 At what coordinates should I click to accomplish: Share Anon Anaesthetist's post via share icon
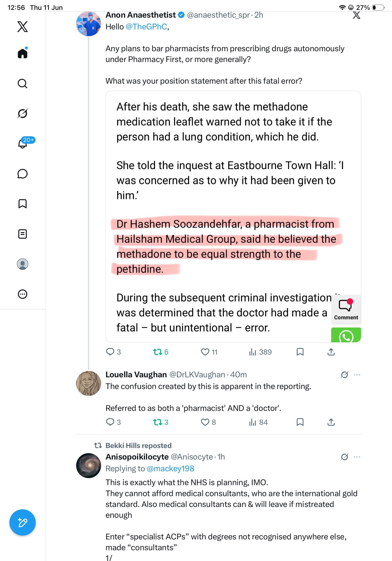[331, 352]
